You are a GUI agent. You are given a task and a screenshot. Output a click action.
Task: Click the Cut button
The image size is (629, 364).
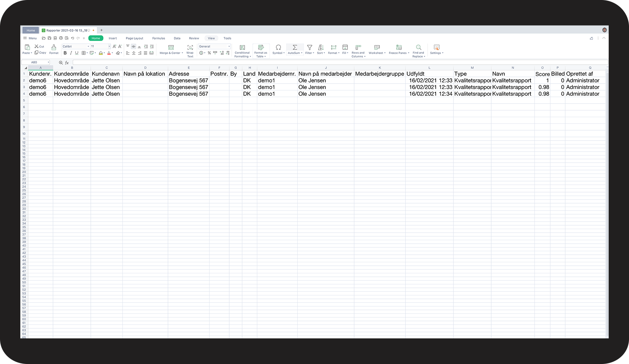coord(39,47)
